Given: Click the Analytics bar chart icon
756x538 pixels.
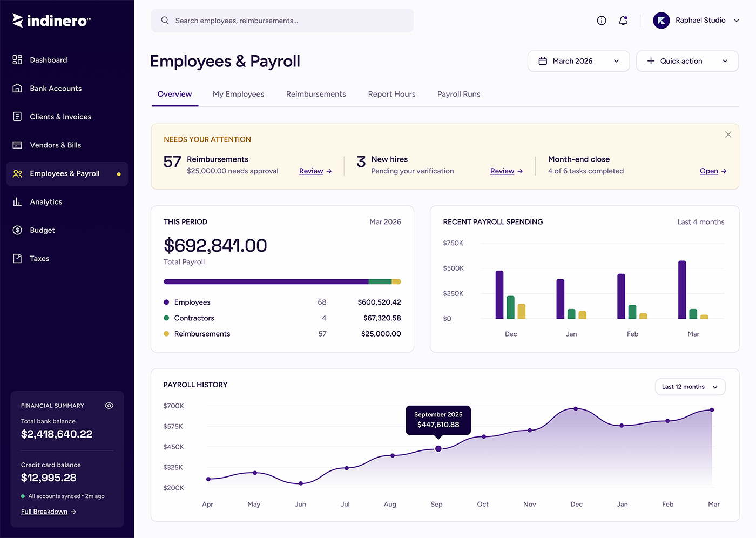Looking at the screenshot, I should click(x=17, y=201).
